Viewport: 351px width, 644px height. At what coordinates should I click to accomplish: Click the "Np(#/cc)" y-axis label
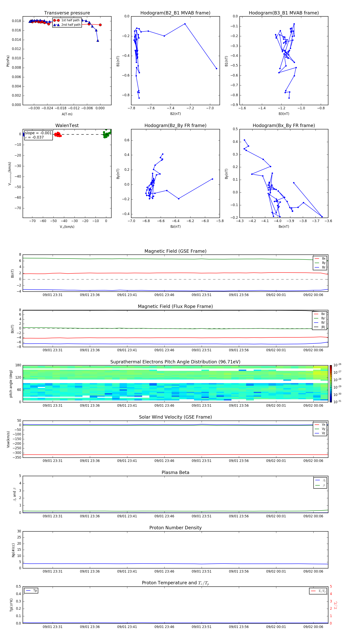(x=13, y=550)
